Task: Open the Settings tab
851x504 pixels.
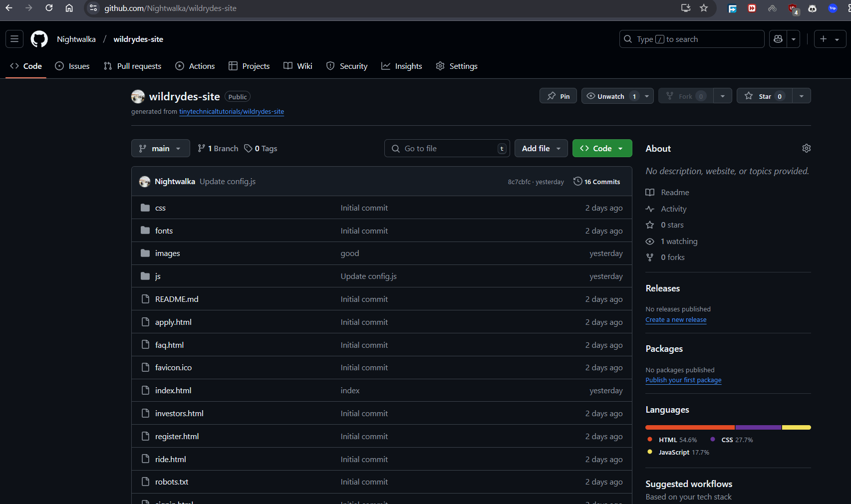Action: 457,66
